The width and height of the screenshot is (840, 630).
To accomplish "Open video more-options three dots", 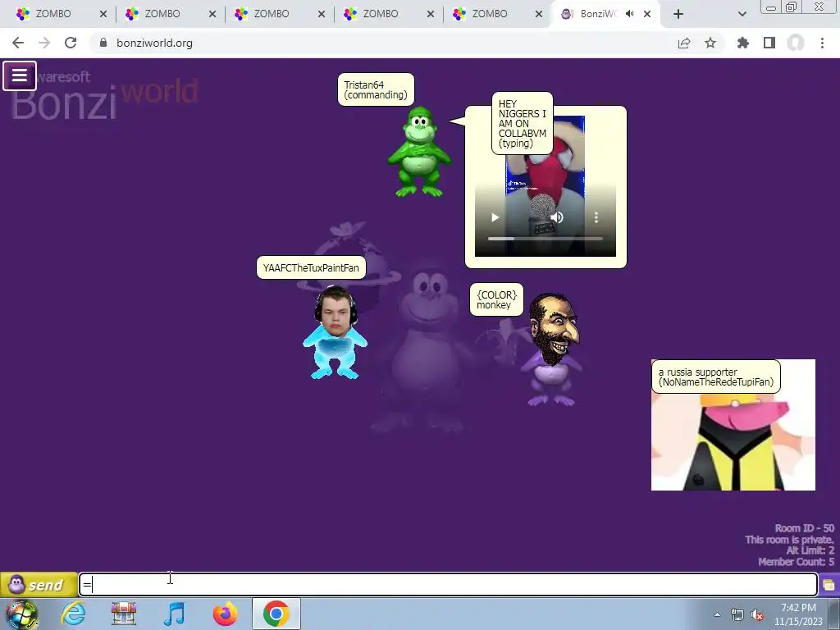I will pyautogui.click(x=596, y=217).
